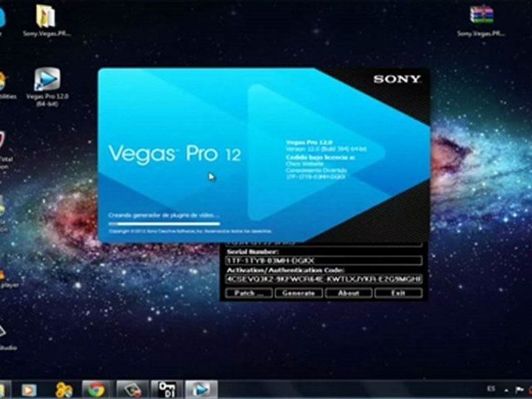Click the Serial Number field in keygen

[324, 260]
